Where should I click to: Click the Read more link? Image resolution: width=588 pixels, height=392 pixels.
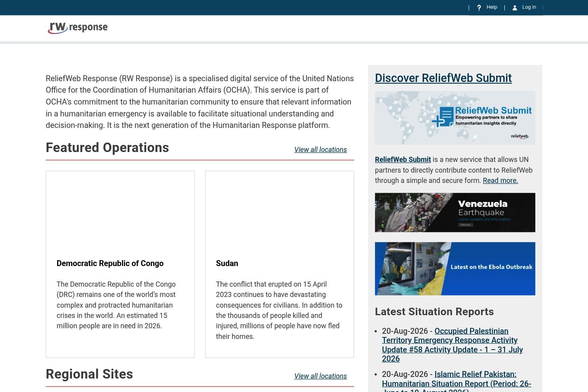(x=500, y=181)
